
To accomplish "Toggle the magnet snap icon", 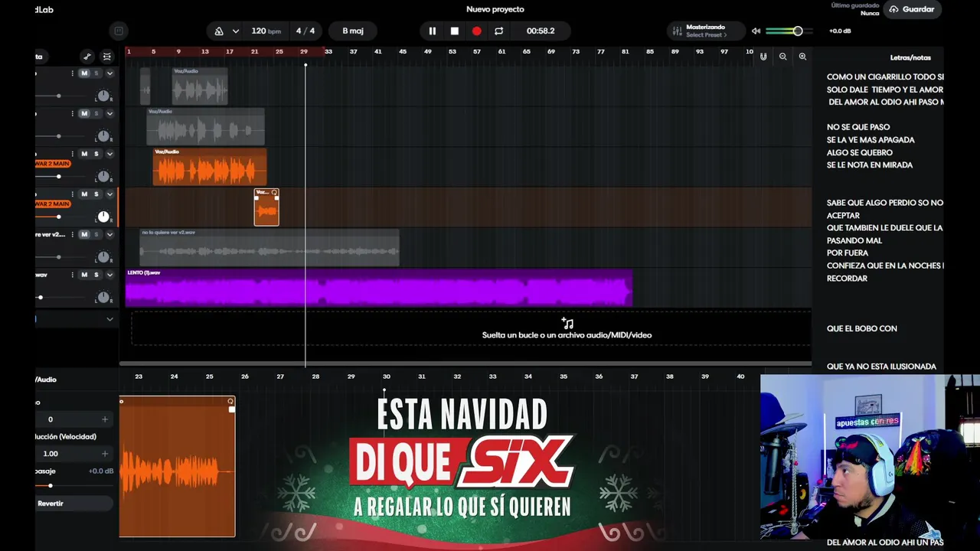I will (x=763, y=57).
